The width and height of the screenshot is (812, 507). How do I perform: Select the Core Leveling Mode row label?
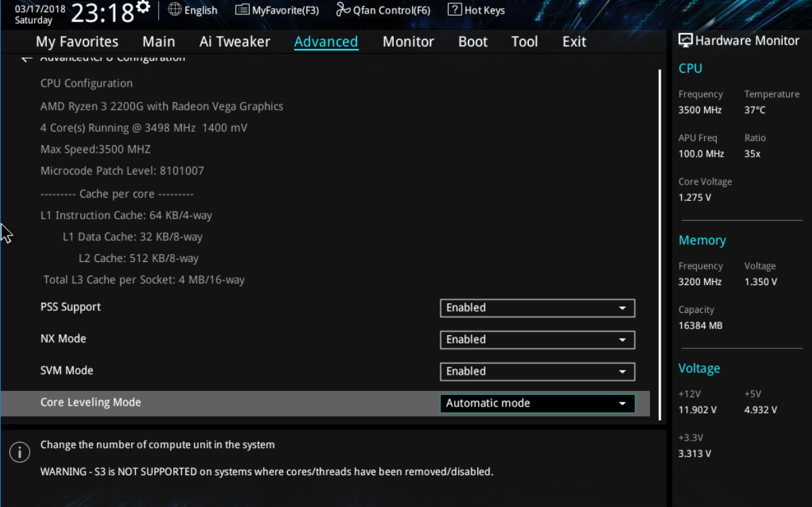click(90, 402)
